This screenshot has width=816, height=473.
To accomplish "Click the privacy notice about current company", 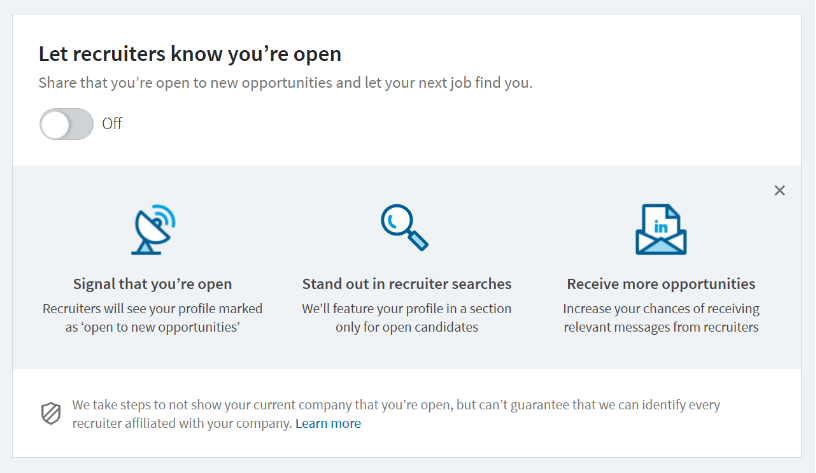I will pyautogui.click(x=395, y=406).
